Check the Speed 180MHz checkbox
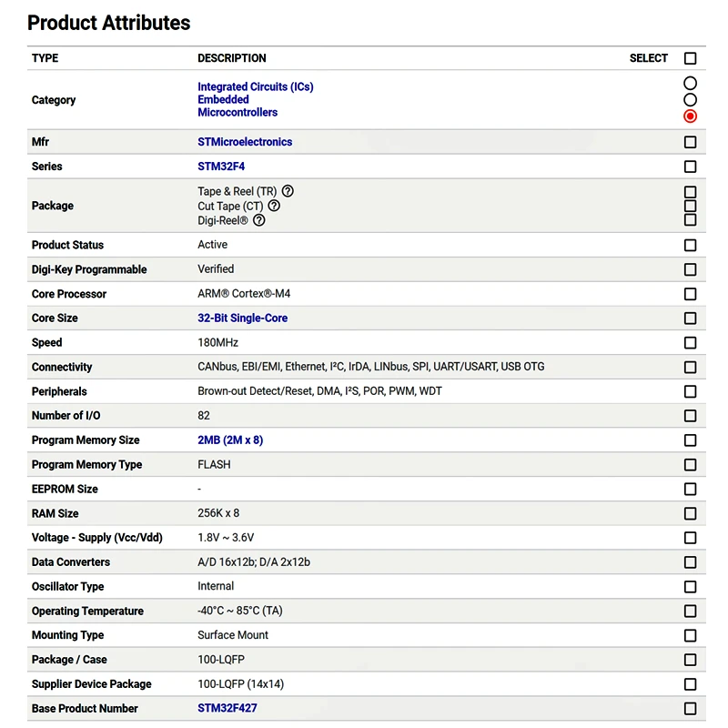The image size is (728, 728). pyautogui.click(x=691, y=343)
